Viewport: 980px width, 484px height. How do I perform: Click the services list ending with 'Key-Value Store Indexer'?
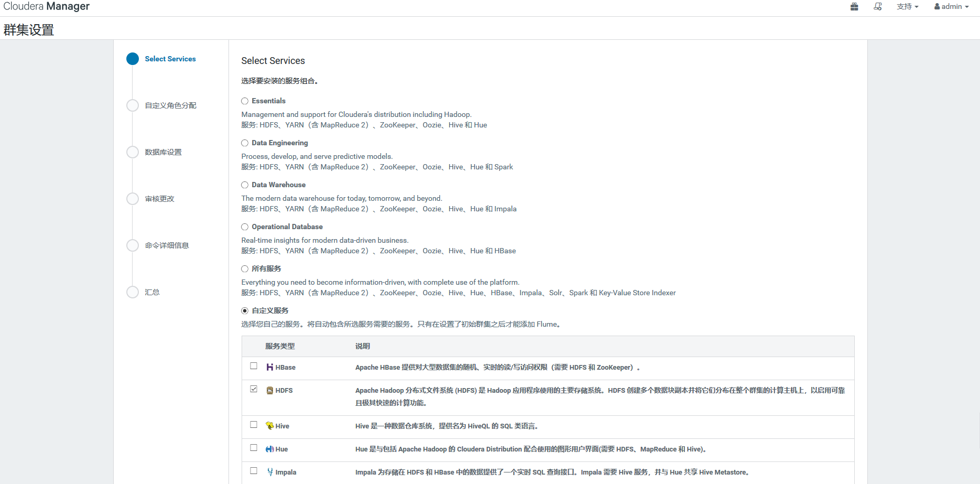[x=459, y=293]
